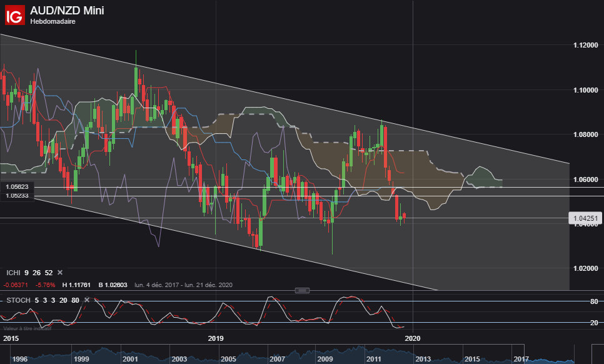Click the stochastic 80 level label
Image resolution: width=604 pixels, height=364 pixels.
click(x=594, y=301)
